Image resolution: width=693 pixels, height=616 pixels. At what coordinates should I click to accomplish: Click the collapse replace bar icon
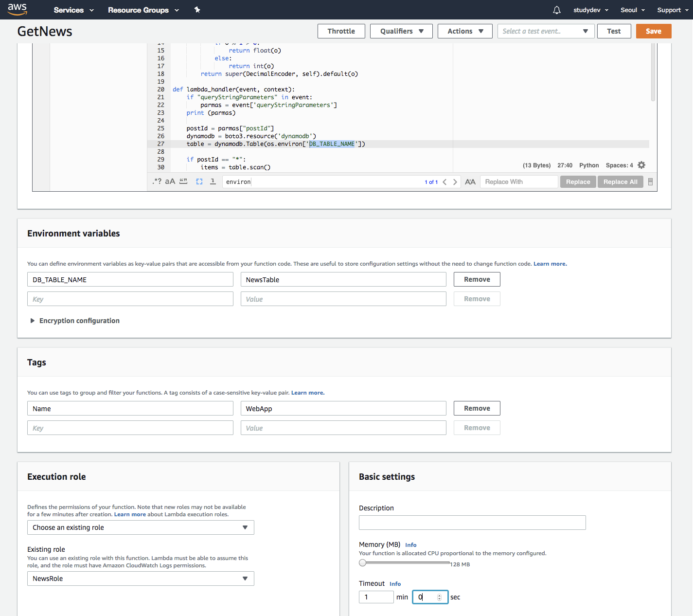click(651, 182)
